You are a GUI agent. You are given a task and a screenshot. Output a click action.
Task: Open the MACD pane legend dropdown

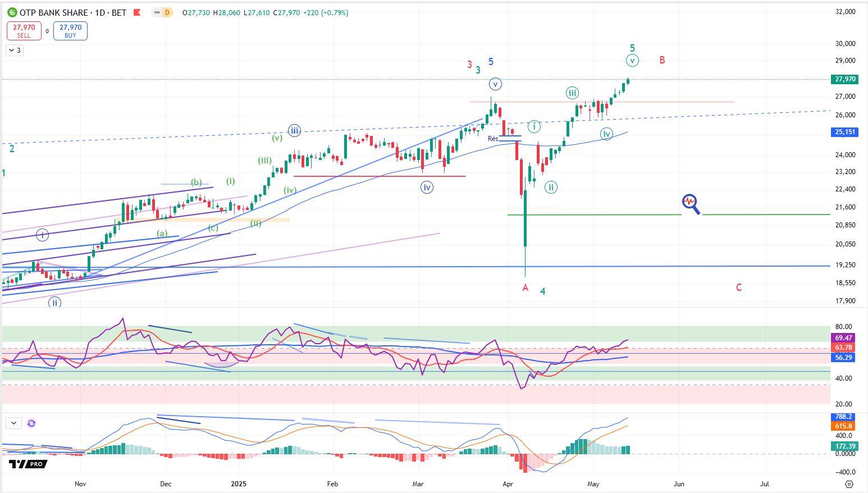pyautogui.click(x=14, y=423)
